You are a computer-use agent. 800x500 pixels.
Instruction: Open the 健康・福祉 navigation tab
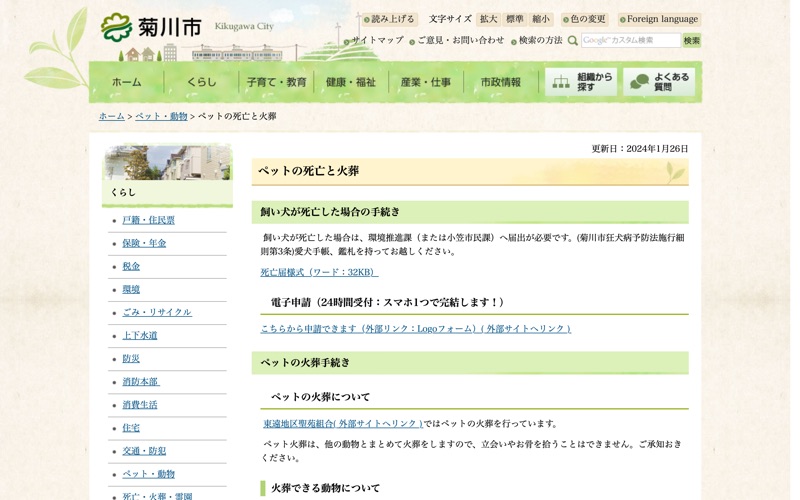click(x=351, y=82)
